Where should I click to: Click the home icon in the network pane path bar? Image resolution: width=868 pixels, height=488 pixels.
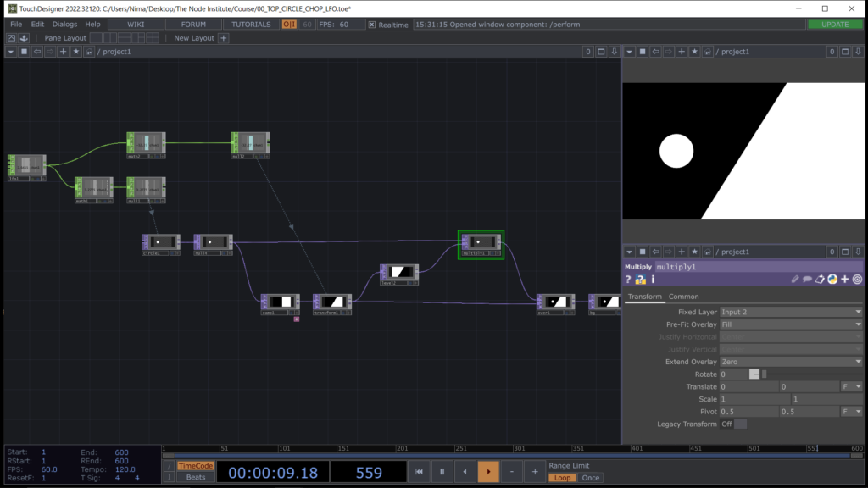point(88,52)
